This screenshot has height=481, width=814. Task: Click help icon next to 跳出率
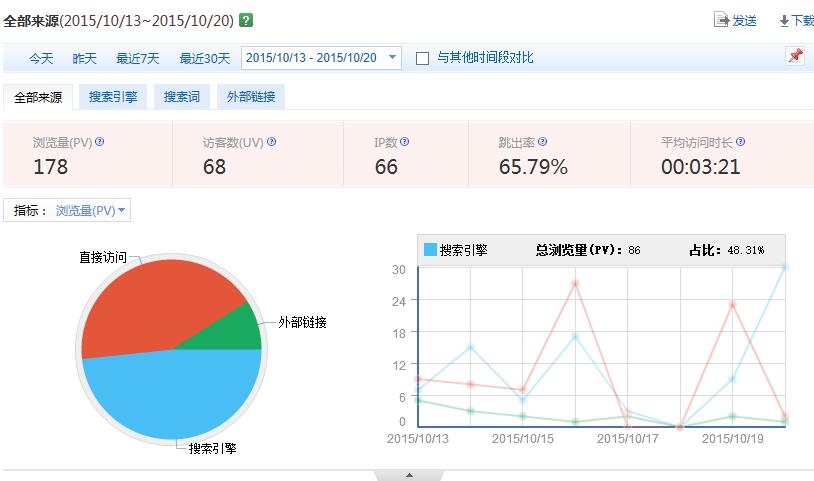543,142
